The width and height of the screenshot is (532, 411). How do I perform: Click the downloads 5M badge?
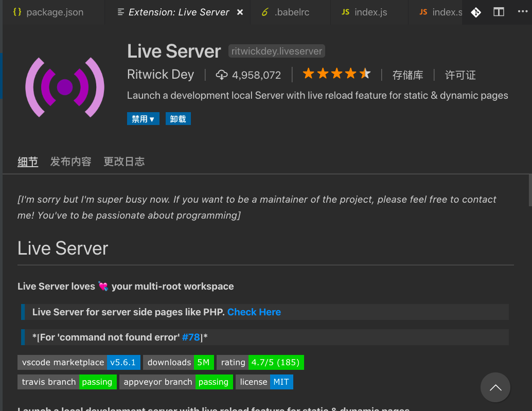coord(179,363)
